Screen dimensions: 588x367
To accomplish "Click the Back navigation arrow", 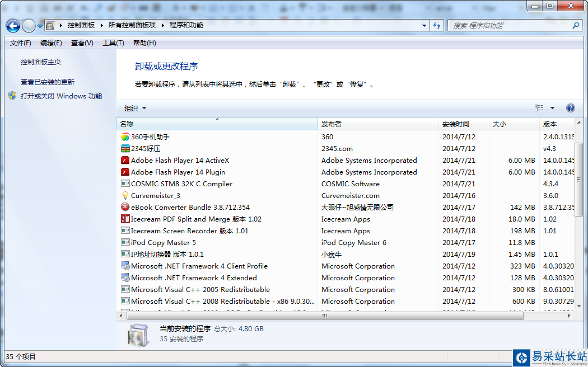I will tap(13, 26).
